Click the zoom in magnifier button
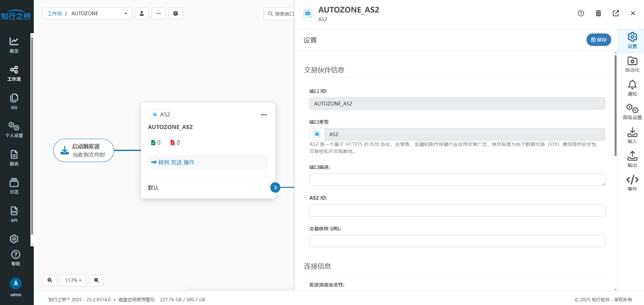 (50, 280)
